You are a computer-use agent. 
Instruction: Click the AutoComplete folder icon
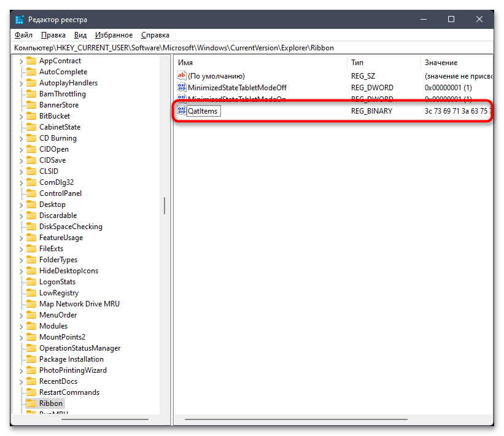pyautogui.click(x=31, y=72)
